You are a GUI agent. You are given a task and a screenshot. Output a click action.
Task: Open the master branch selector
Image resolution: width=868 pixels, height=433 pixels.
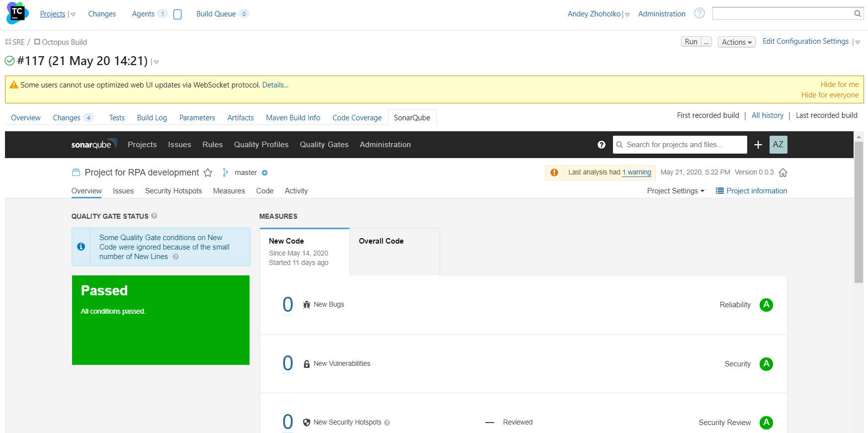pos(246,173)
